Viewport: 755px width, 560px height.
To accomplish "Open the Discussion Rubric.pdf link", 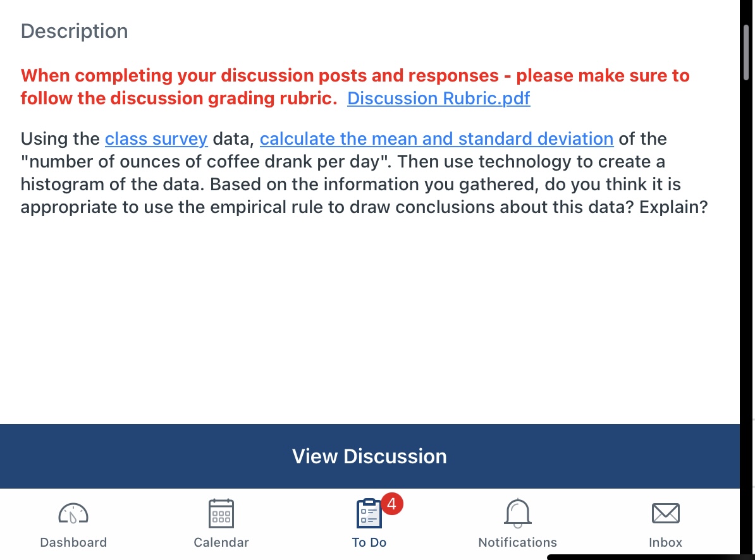I will pos(438,98).
